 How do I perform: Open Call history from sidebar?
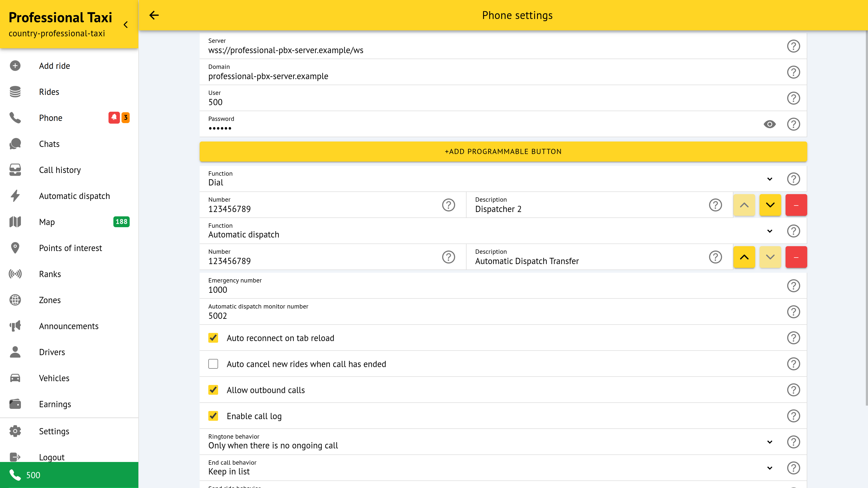tap(60, 170)
